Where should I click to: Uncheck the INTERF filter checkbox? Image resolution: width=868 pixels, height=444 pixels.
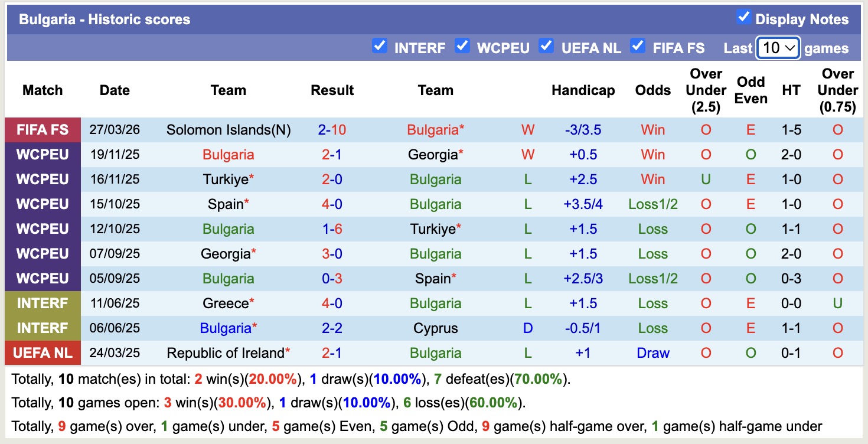pyautogui.click(x=380, y=46)
